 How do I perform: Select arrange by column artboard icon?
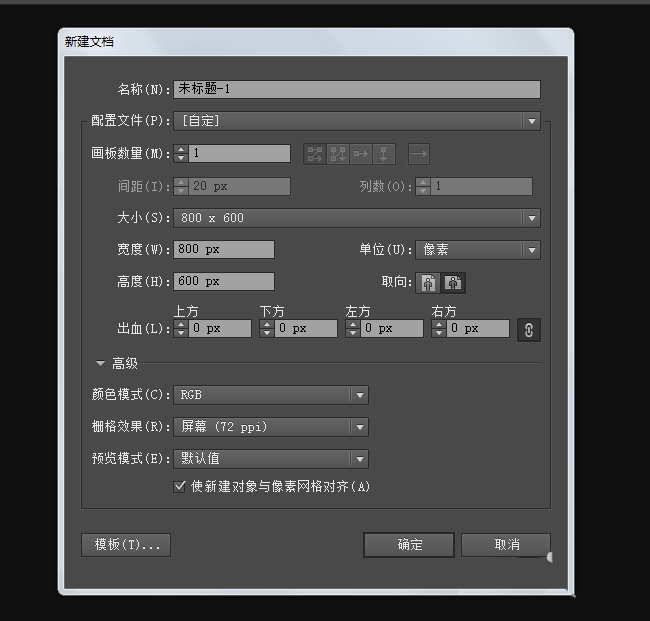tap(383, 154)
